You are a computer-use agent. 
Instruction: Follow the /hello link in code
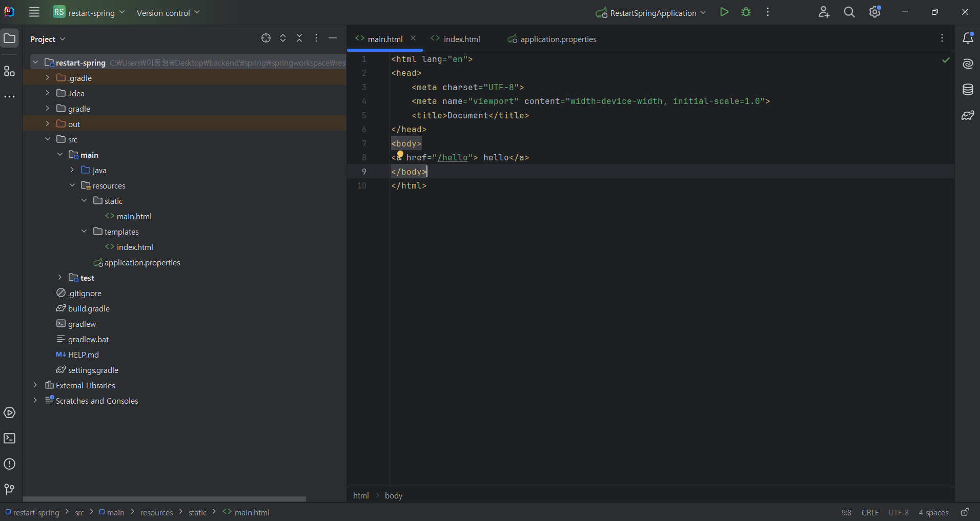tap(452, 158)
